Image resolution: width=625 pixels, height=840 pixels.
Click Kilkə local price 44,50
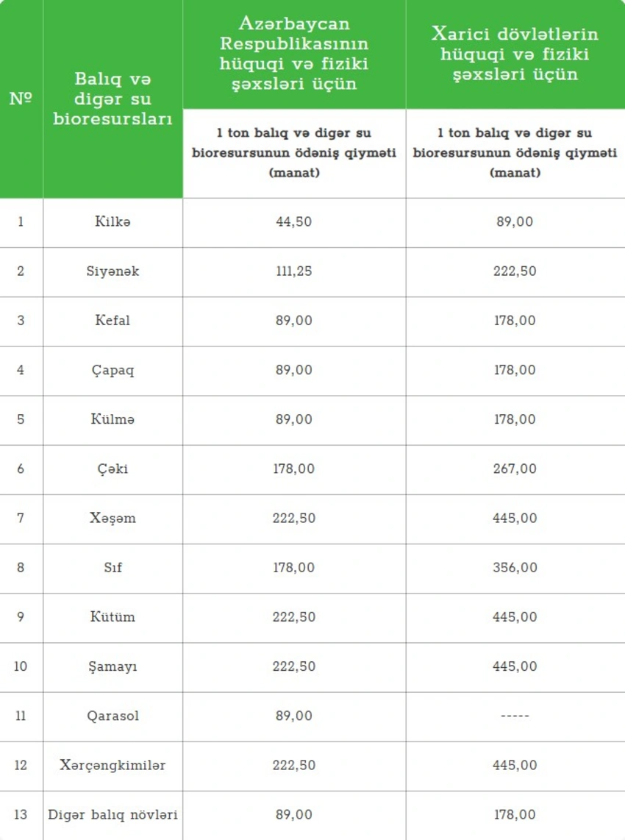(x=294, y=221)
